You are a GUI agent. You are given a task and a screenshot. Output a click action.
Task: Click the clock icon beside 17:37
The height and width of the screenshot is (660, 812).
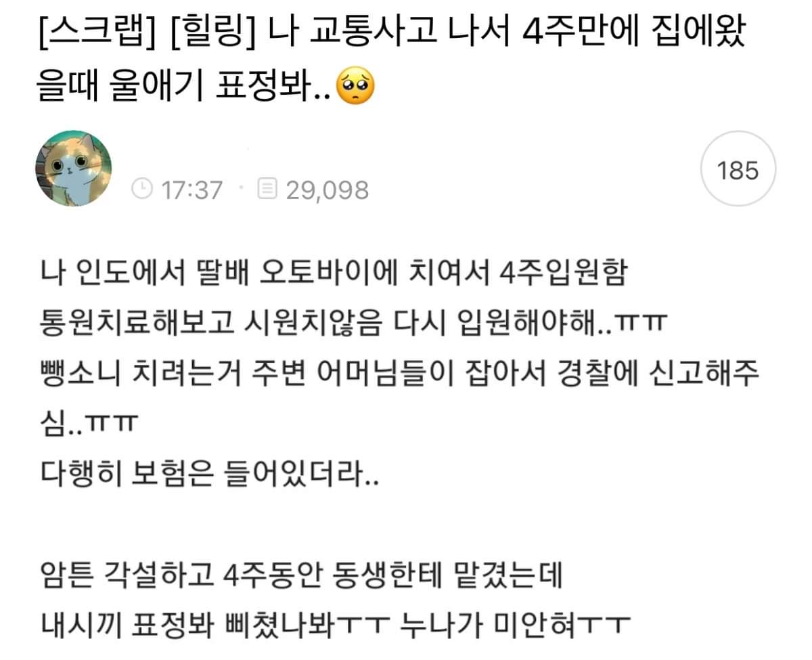pos(141,190)
